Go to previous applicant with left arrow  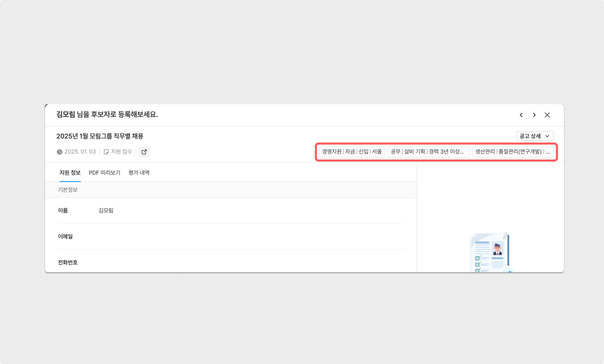521,115
